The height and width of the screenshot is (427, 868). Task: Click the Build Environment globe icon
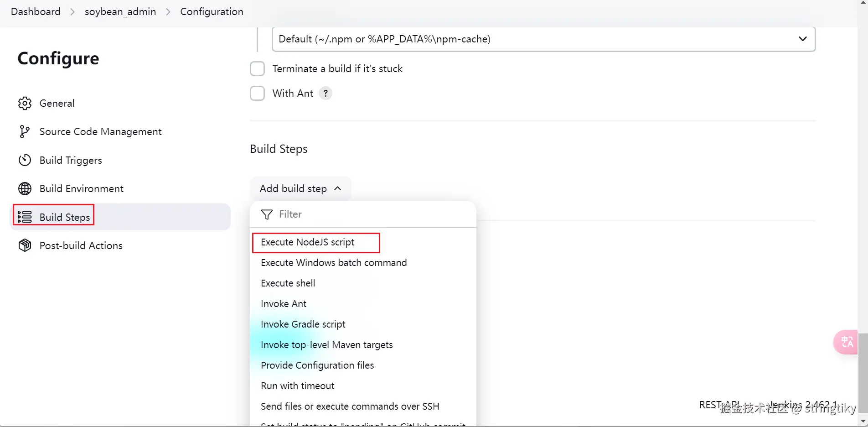tap(25, 189)
